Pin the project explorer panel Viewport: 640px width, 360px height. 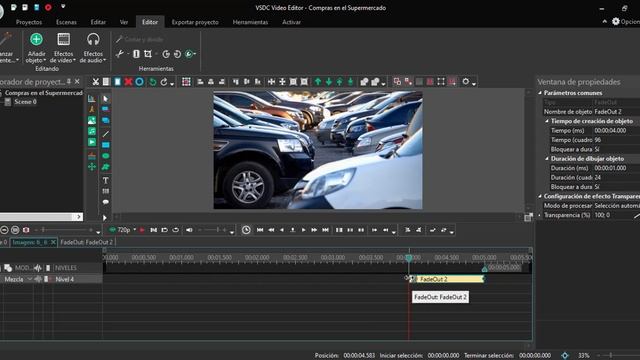(x=69, y=82)
